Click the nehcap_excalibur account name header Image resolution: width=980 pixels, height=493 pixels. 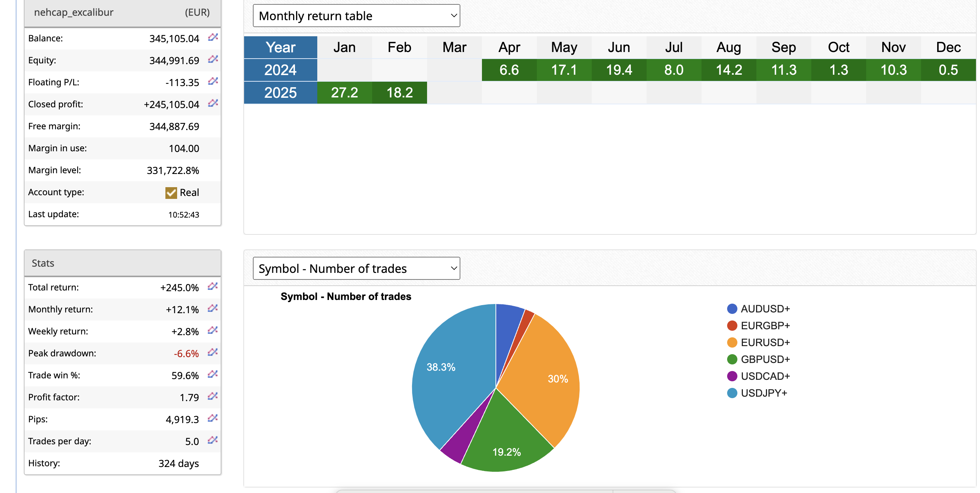click(74, 12)
